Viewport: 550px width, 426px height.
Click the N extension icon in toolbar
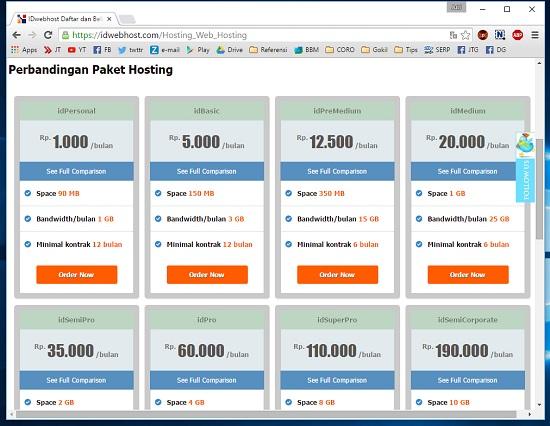click(x=500, y=35)
